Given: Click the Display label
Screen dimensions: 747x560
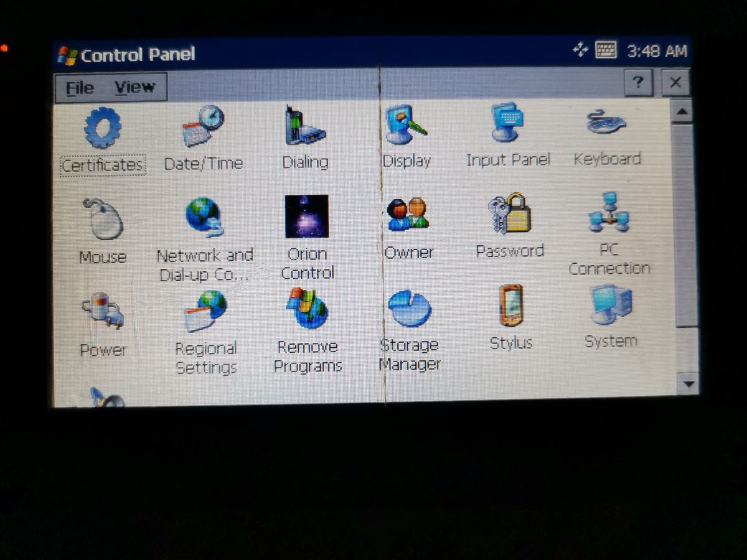Looking at the screenshot, I should click(x=406, y=161).
